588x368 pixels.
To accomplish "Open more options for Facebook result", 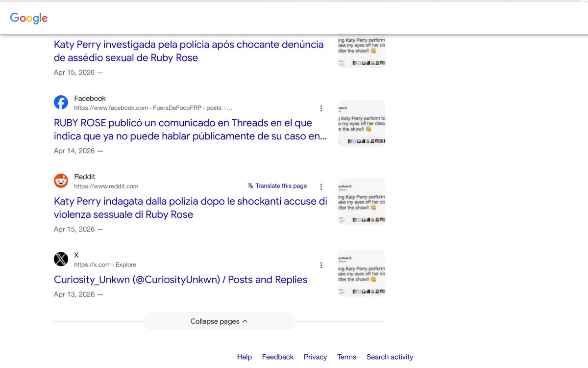I will click(x=321, y=108).
